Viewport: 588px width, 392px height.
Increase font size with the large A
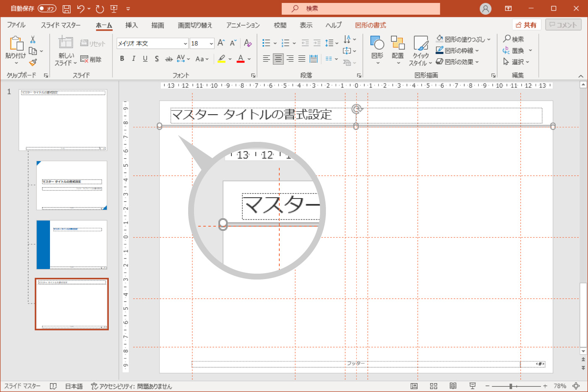click(x=221, y=43)
